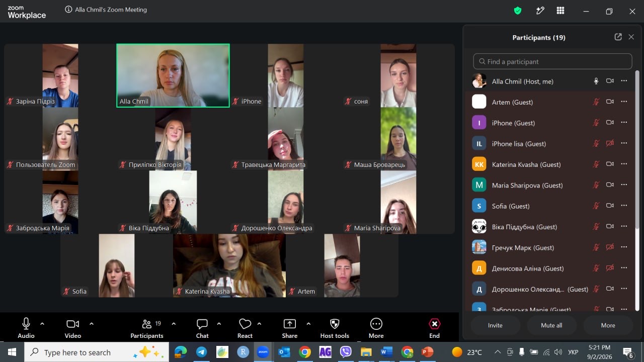
Task: Click the Mute all button
Action: [x=551, y=325]
